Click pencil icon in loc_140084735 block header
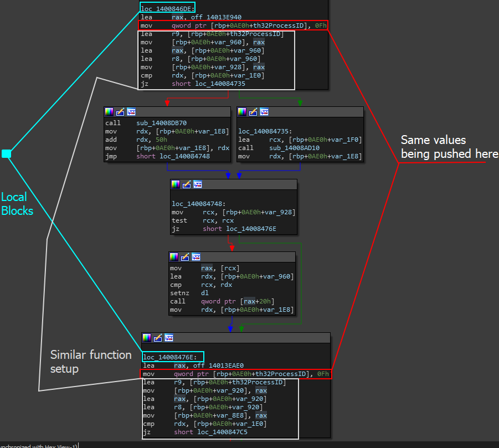Viewport: 499px width, 448px height. pyautogui.click(x=253, y=112)
